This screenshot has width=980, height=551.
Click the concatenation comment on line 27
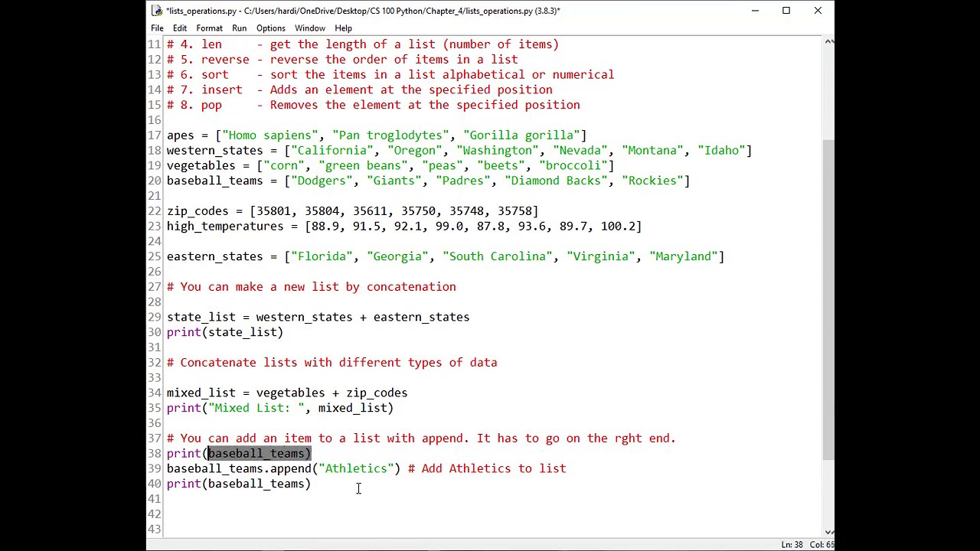pyautogui.click(x=312, y=287)
